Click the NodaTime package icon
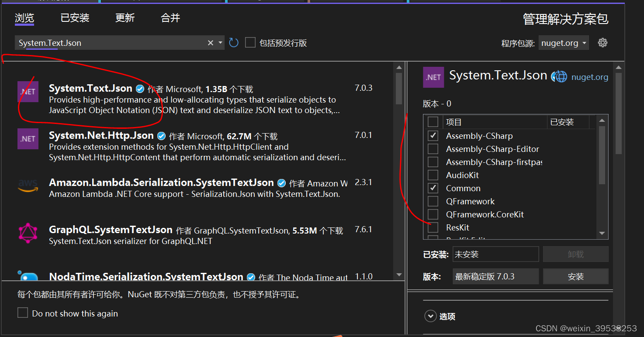 [28, 276]
